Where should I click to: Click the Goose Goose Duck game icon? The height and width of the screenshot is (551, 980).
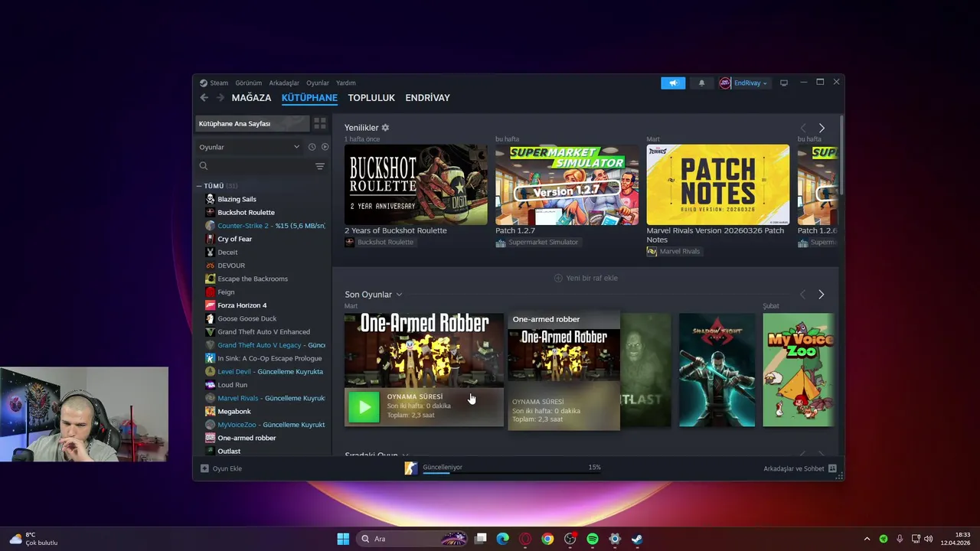211,318
